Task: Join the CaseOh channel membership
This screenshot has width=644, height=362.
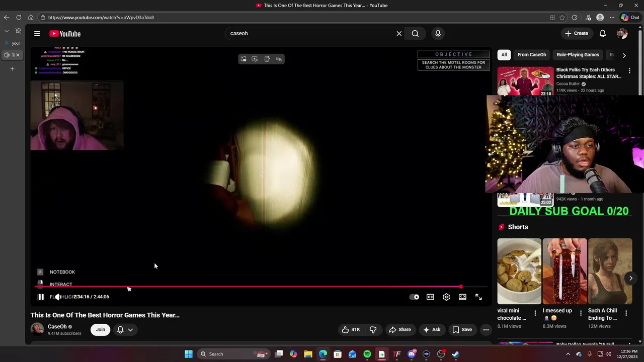Action: (x=101, y=330)
